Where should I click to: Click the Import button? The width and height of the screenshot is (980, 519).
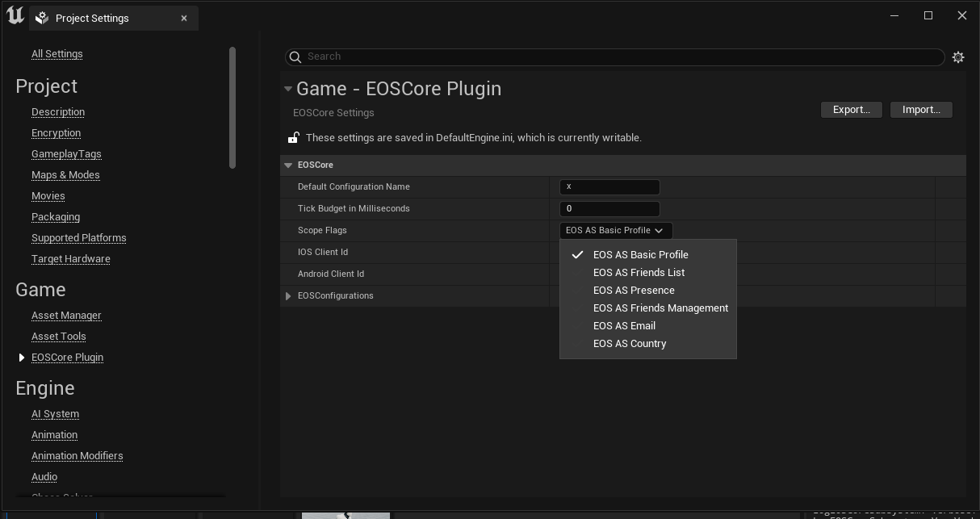pos(921,110)
